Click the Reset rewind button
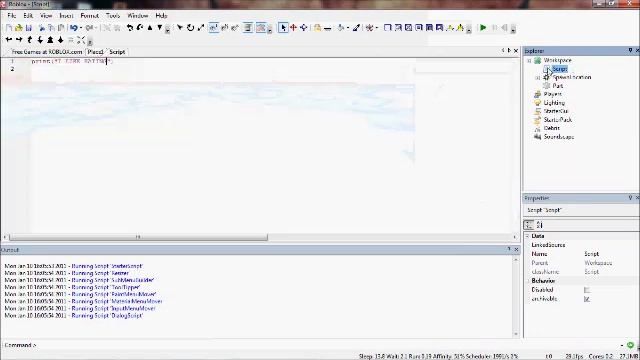Image resolution: width=640 pixels, height=360 pixels. pos(504,28)
